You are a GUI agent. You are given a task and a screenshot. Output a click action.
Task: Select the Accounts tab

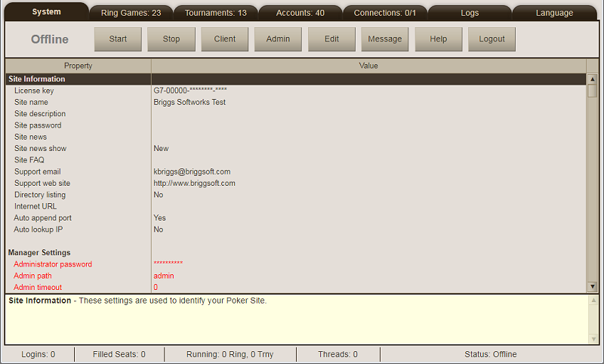coord(300,13)
